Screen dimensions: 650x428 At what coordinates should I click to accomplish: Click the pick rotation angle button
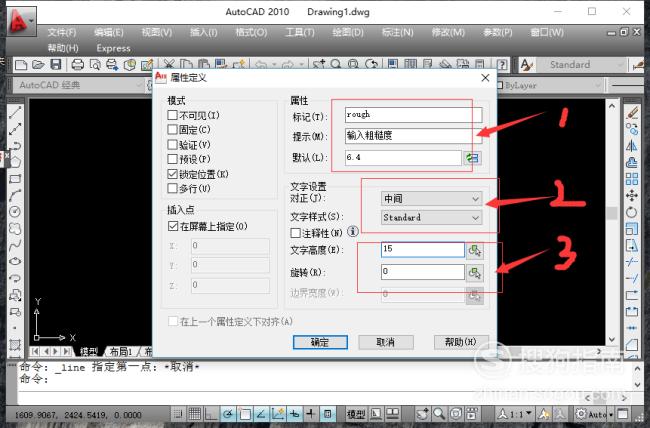tap(475, 273)
